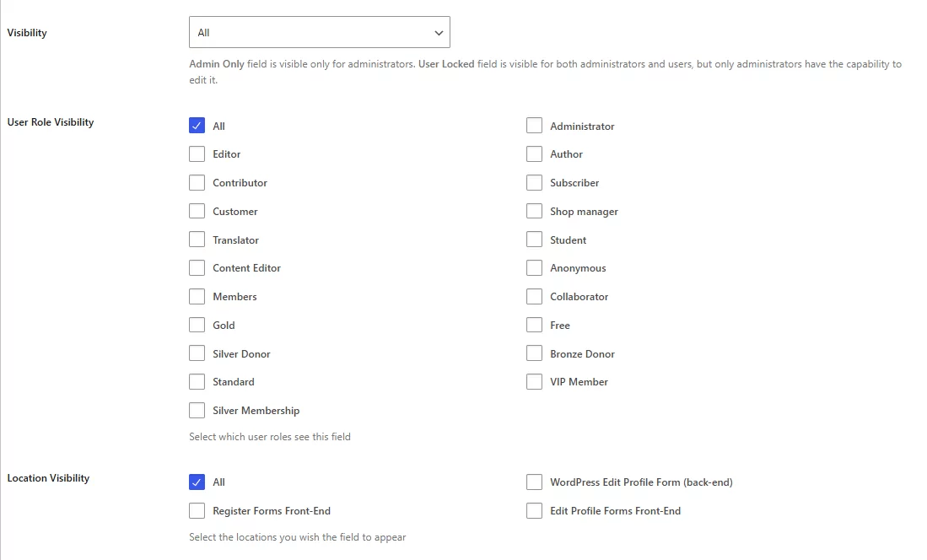
Task: Check the Customer role option
Action: [x=197, y=211]
